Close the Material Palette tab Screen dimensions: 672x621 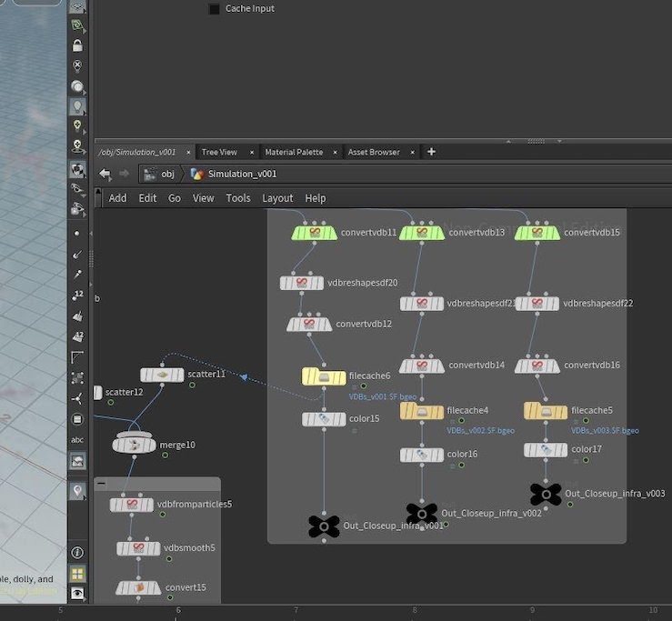(x=335, y=152)
